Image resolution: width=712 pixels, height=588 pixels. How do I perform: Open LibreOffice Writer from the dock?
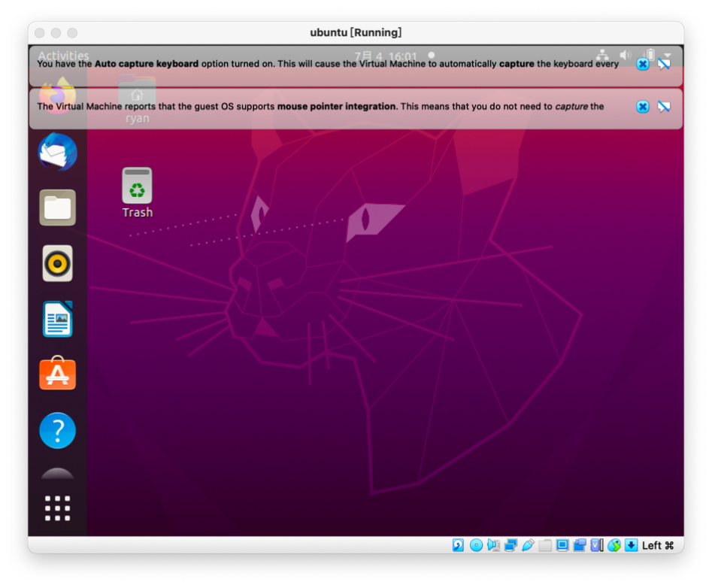click(58, 320)
